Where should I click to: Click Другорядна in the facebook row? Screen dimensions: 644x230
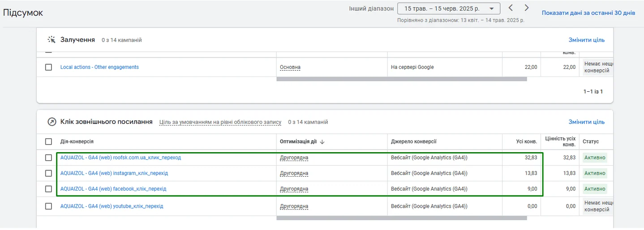coord(294,189)
